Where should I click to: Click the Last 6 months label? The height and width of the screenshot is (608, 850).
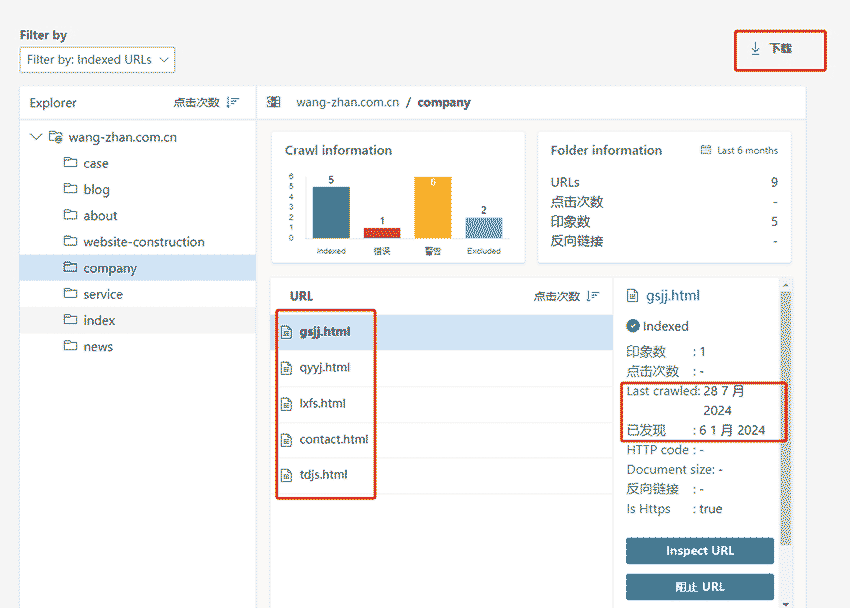click(748, 151)
